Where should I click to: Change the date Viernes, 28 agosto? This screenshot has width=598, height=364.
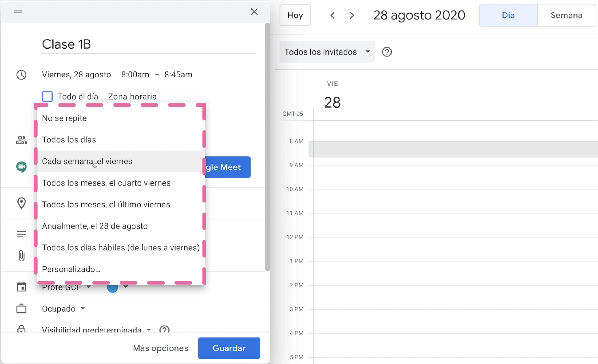(76, 74)
